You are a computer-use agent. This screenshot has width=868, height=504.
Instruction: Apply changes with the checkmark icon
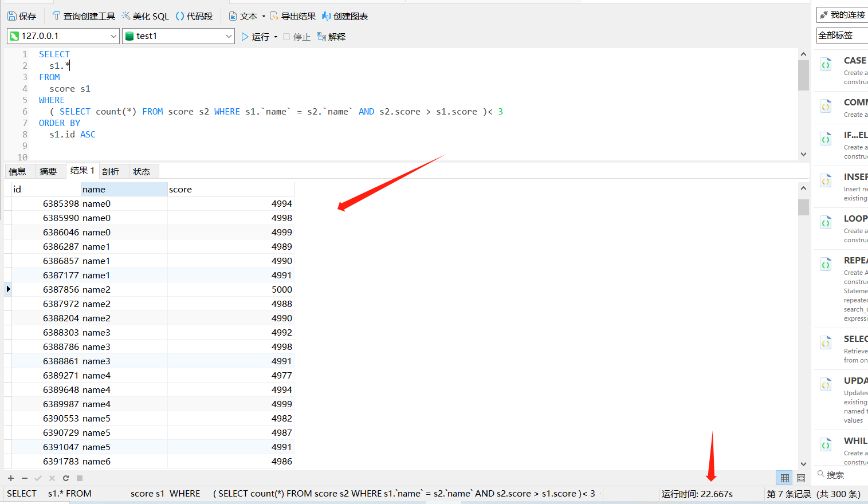tap(38, 478)
